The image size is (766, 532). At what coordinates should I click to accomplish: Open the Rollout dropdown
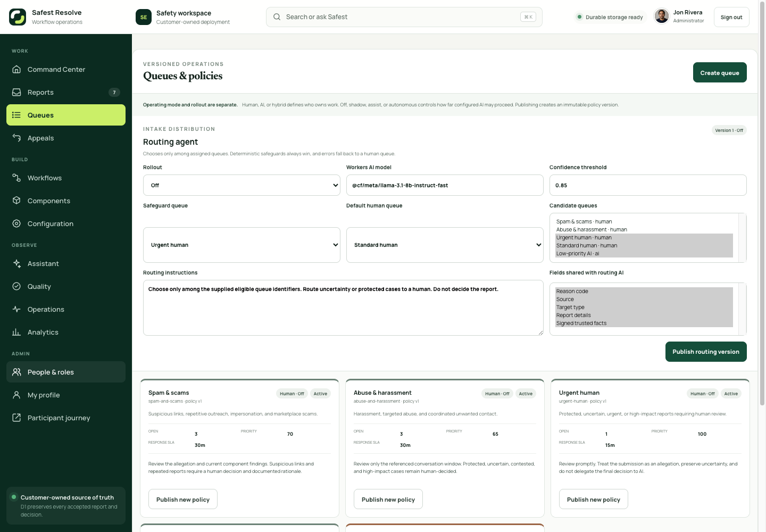click(x=242, y=185)
